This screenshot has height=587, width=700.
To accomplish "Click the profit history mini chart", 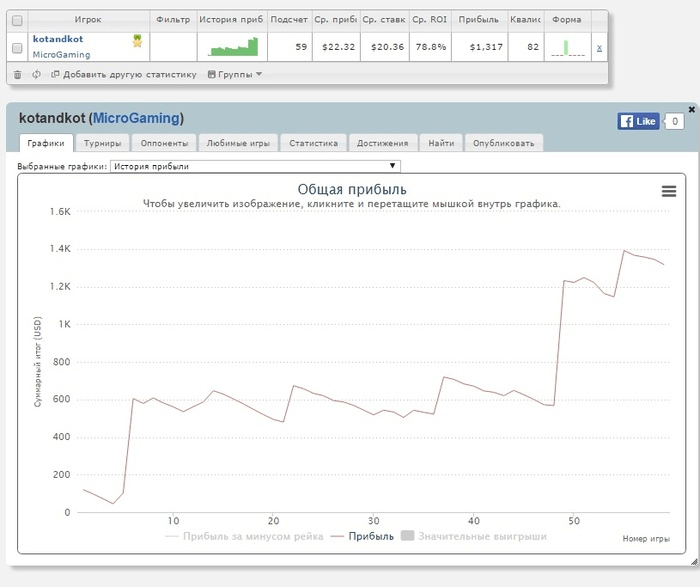I will click(233, 47).
